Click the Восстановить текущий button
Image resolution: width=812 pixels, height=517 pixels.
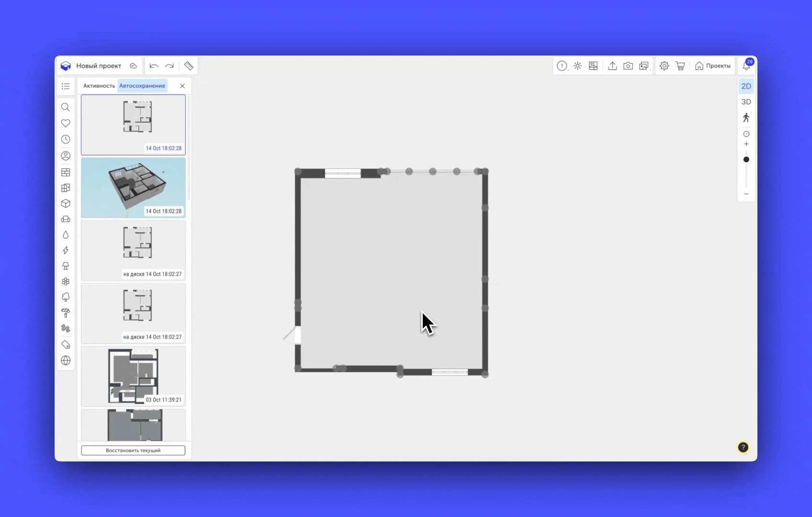click(133, 450)
